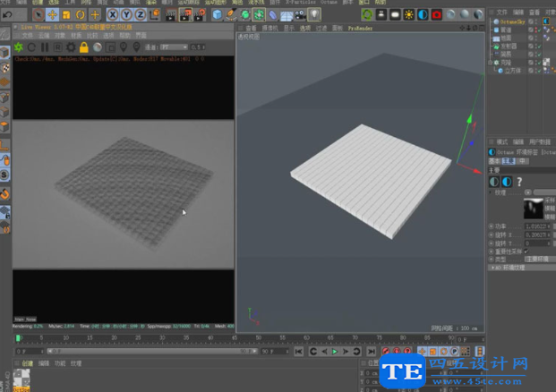Toggle clay render sphere in Live Viewer
The width and height of the screenshot is (556, 392).
click(x=98, y=47)
